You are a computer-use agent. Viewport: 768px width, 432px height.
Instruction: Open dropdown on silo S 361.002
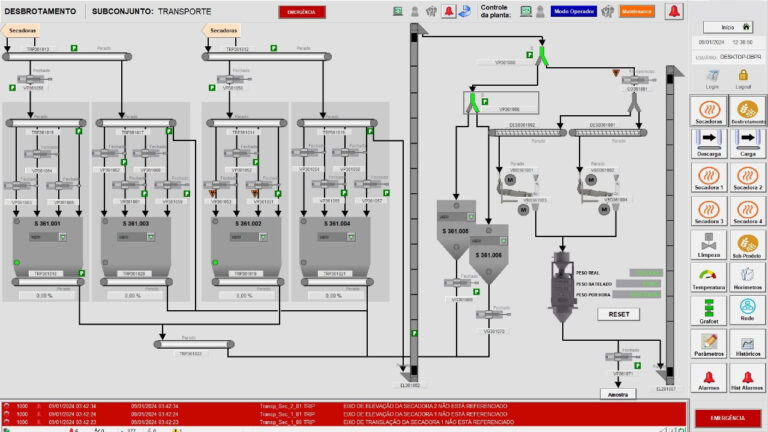click(x=263, y=237)
